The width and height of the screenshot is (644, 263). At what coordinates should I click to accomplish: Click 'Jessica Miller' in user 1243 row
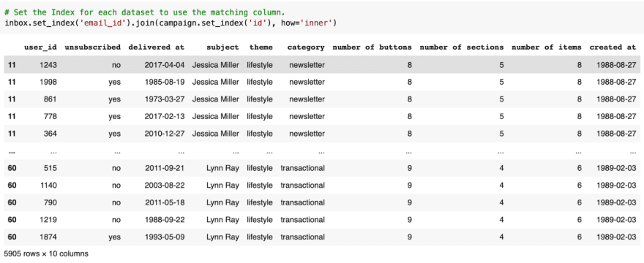pyautogui.click(x=216, y=65)
